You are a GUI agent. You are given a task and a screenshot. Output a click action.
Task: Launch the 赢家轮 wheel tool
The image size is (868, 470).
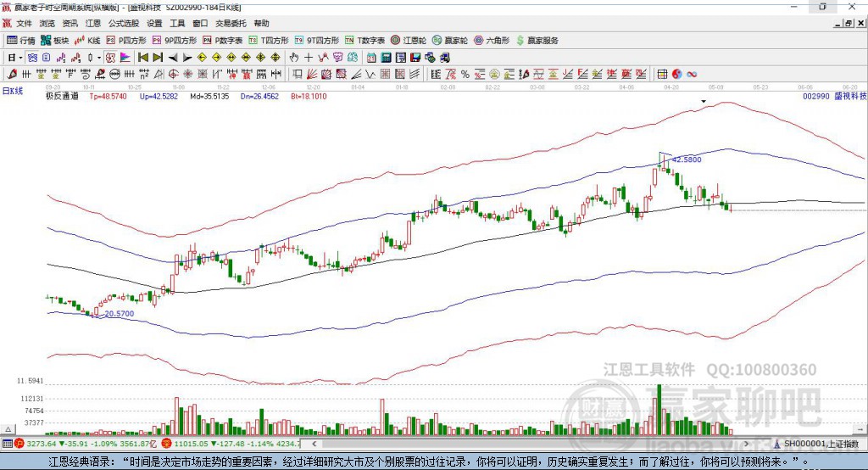(x=450, y=41)
